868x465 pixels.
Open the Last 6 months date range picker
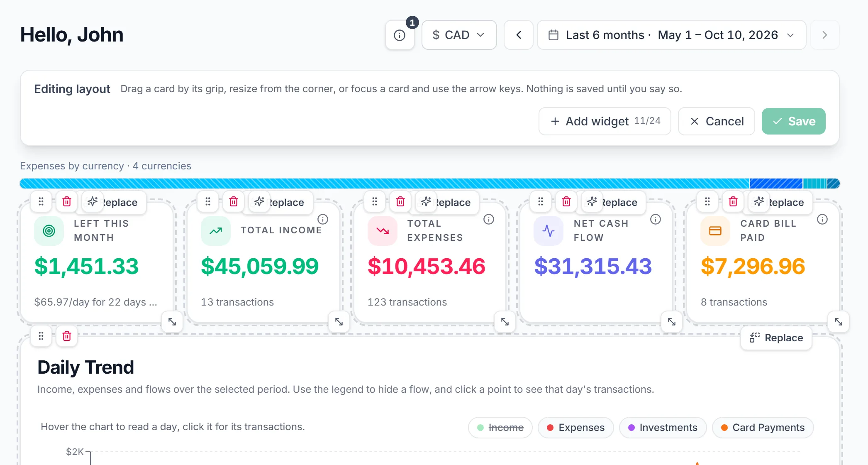tap(672, 35)
